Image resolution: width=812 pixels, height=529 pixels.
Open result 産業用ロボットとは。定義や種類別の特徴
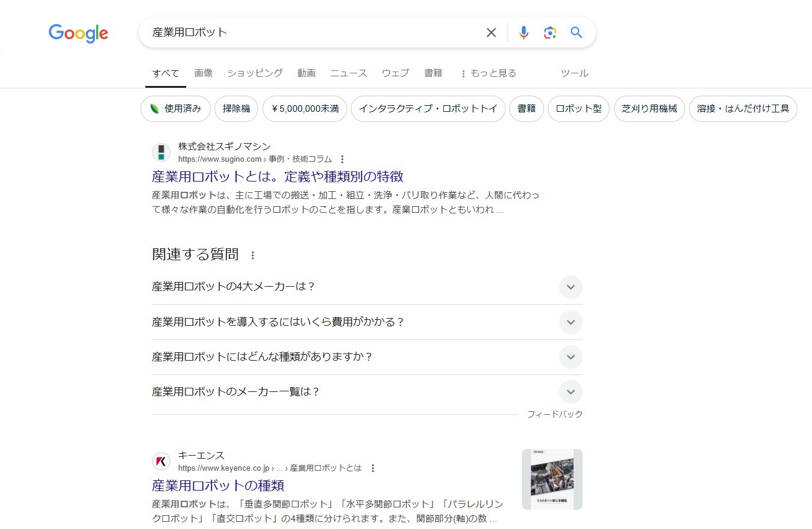coord(277,177)
